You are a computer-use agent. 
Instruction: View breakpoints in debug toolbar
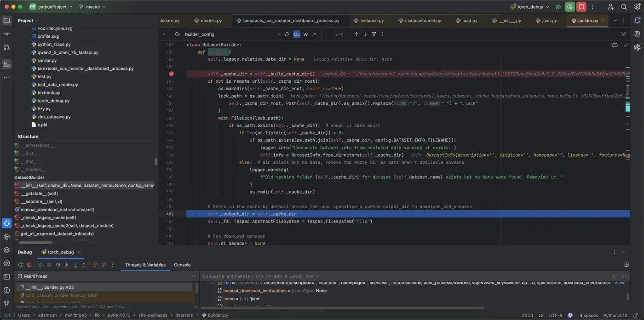[95, 265]
